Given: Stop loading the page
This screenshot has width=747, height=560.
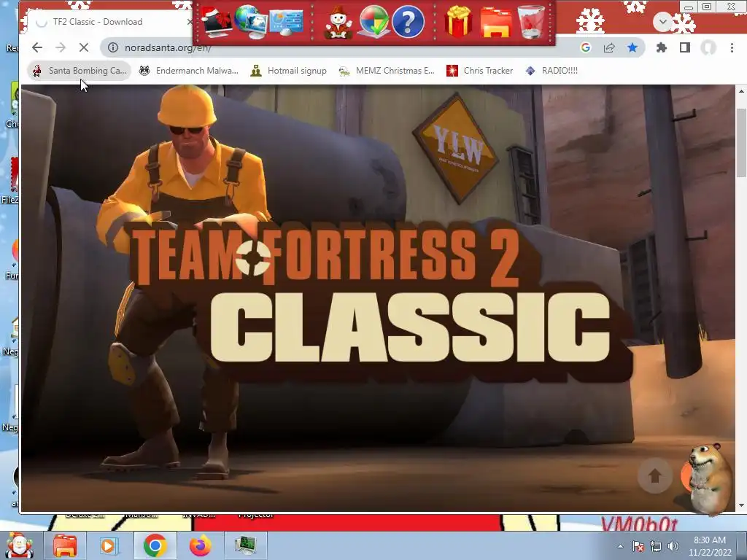Looking at the screenshot, I should click(84, 47).
